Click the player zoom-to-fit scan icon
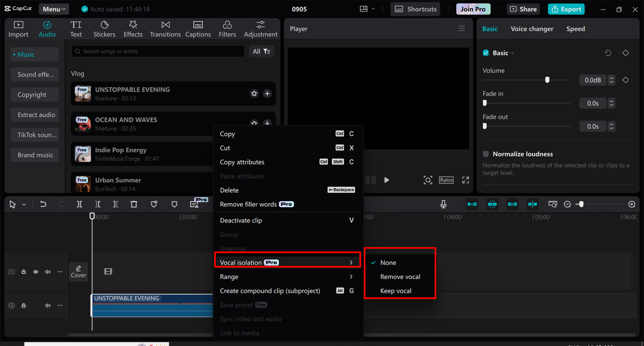Image resolution: width=644 pixels, height=346 pixels. point(428,180)
